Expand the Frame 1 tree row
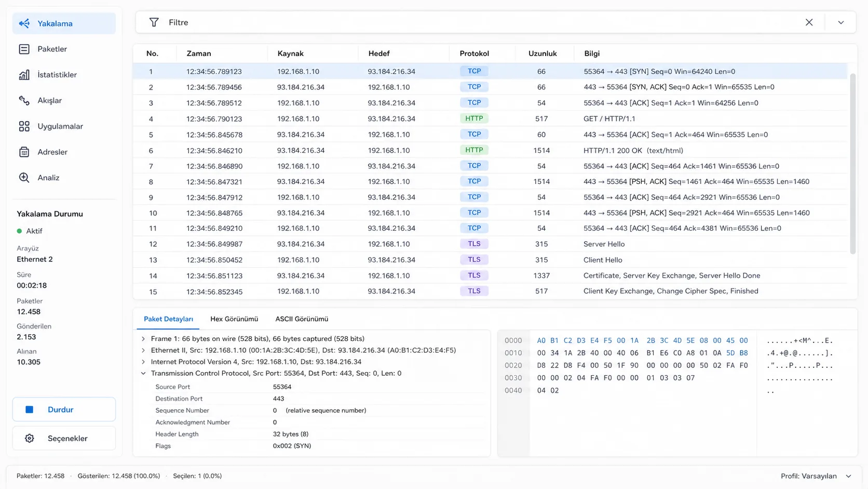This screenshot has width=868, height=489. click(143, 339)
